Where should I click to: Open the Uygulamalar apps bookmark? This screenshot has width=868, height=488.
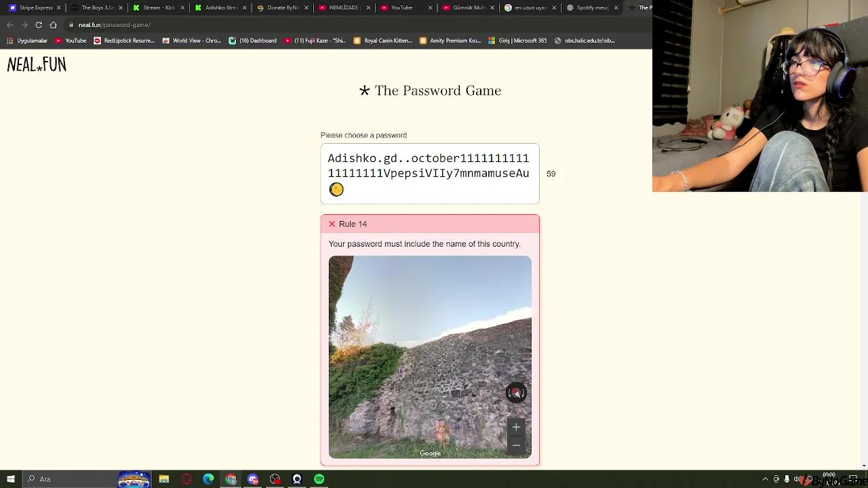pos(27,41)
